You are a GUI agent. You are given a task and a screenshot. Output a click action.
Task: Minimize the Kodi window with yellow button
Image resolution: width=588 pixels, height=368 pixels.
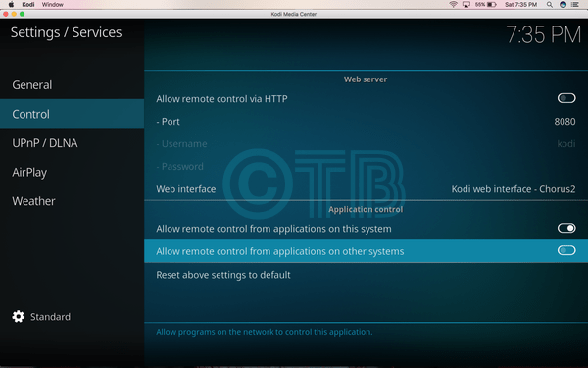pos(14,14)
